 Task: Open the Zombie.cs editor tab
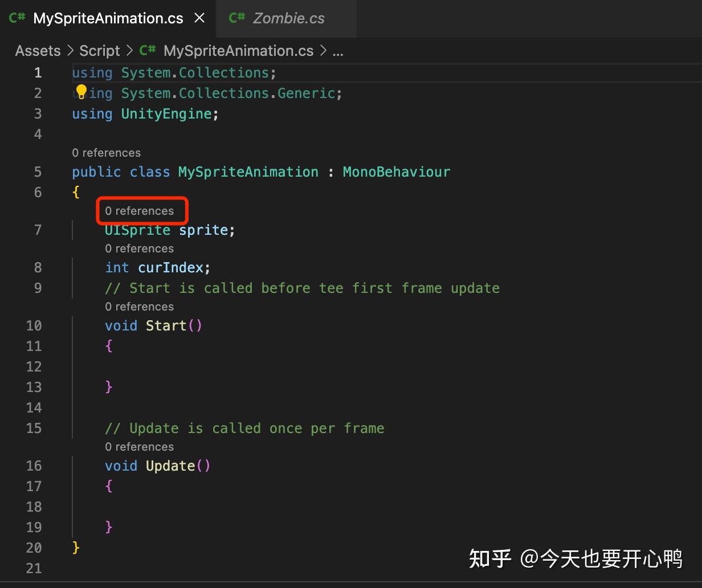point(286,18)
